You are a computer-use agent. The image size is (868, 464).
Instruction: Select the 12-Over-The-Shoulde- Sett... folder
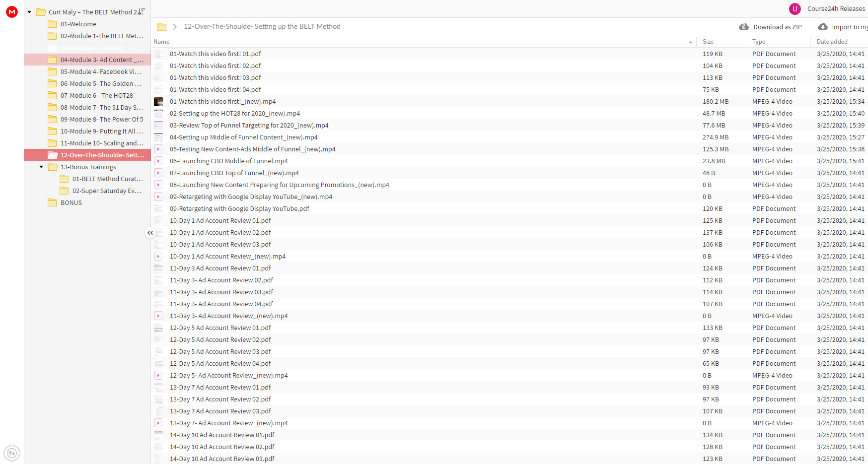[x=87, y=155]
